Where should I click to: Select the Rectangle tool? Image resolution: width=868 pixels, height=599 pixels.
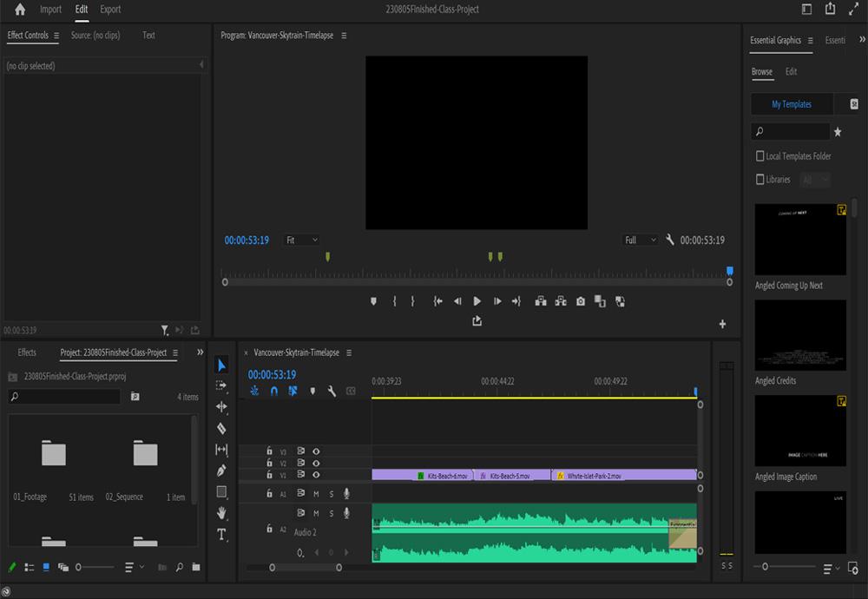coord(221,491)
